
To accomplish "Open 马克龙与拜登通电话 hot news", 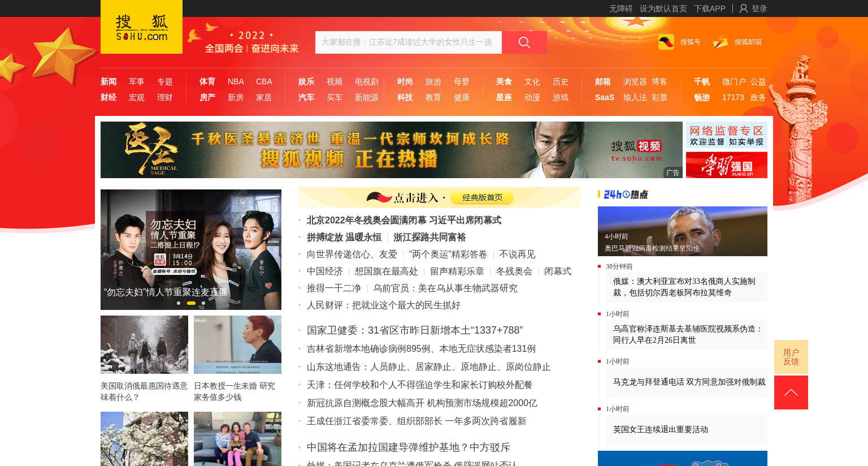I will click(689, 382).
